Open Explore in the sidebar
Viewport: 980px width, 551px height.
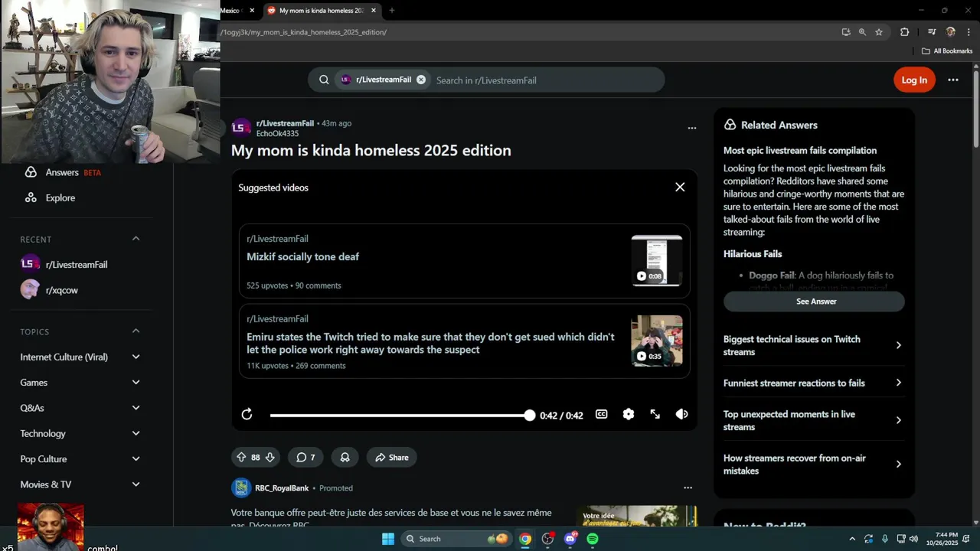pos(60,197)
